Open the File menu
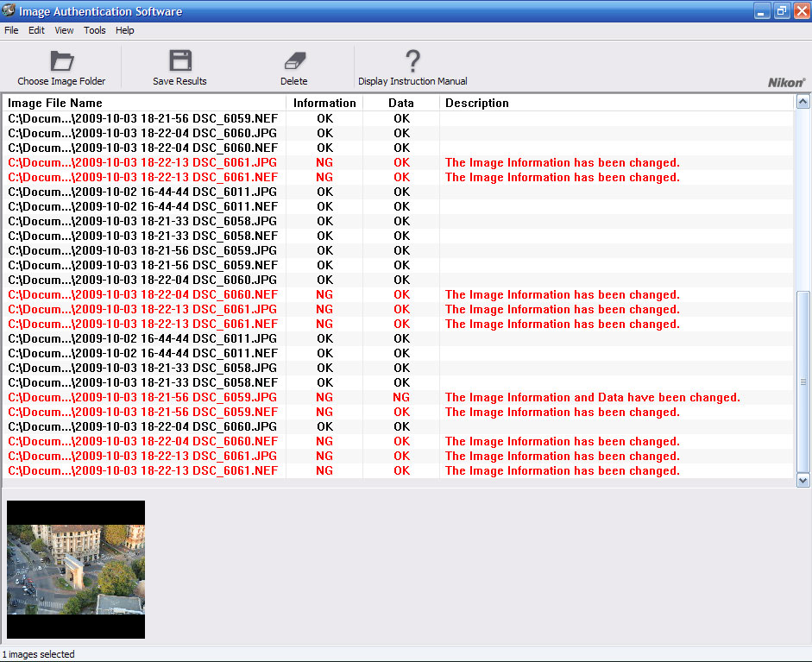The width and height of the screenshot is (812, 662). coord(11,30)
